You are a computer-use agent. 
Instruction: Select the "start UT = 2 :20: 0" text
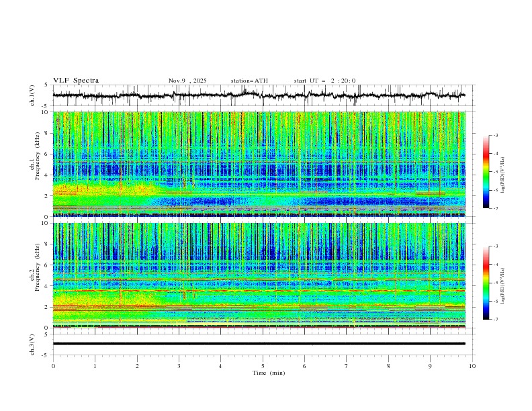click(x=324, y=81)
